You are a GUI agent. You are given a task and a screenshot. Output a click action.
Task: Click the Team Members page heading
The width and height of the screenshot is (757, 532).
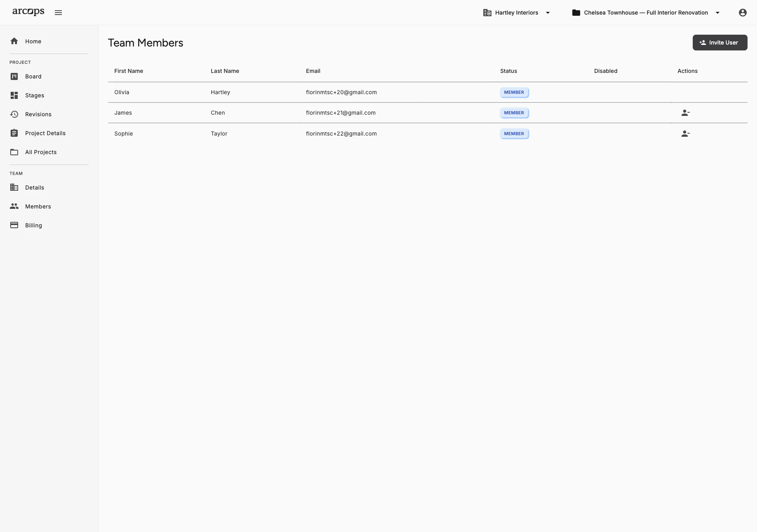coord(145,43)
